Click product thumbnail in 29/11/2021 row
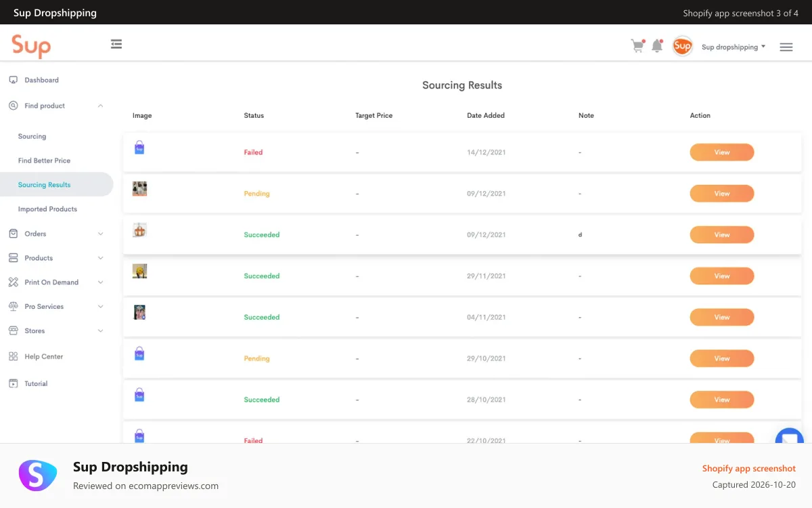 139,272
